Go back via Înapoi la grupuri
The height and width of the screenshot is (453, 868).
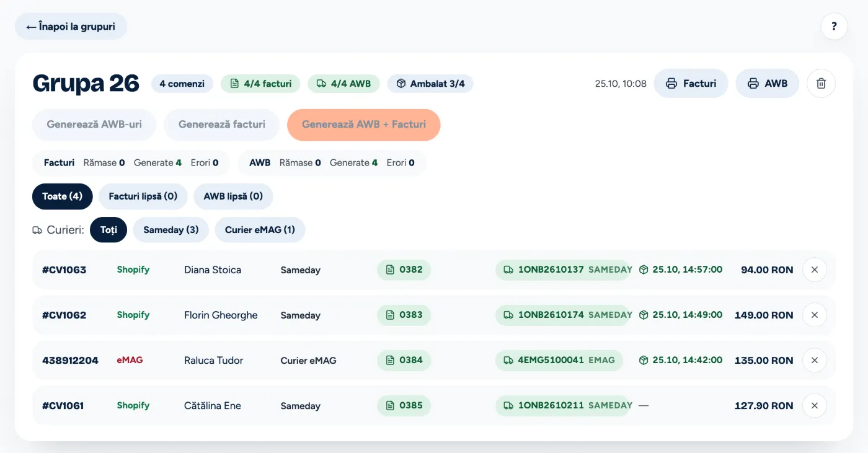(71, 27)
